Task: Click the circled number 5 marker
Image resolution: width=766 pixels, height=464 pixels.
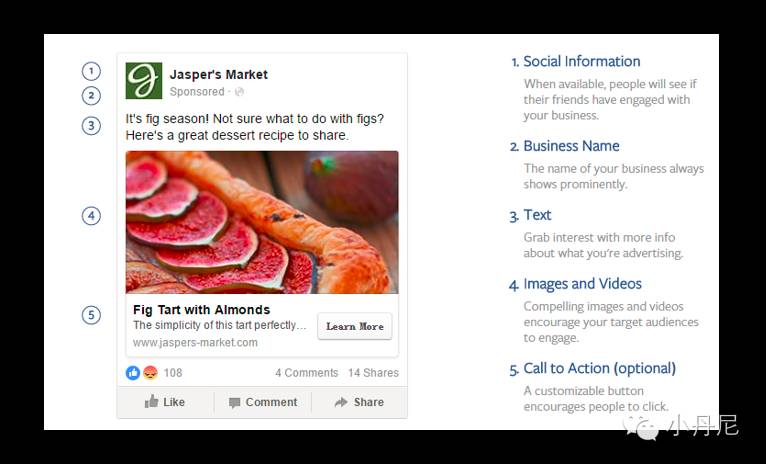Action: [92, 315]
